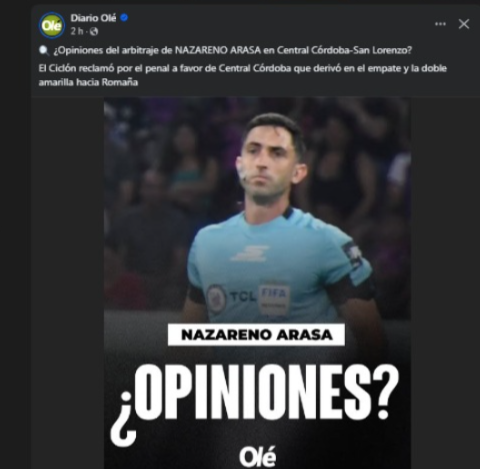
Task: Click the sleeve patch on referee's arm
Action: click(352, 256)
